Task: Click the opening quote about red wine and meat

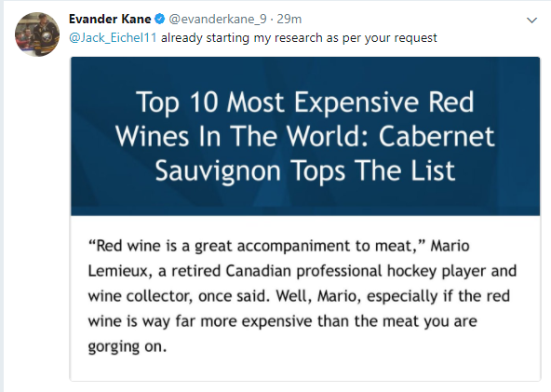Action: pyautogui.click(x=257, y=246)
